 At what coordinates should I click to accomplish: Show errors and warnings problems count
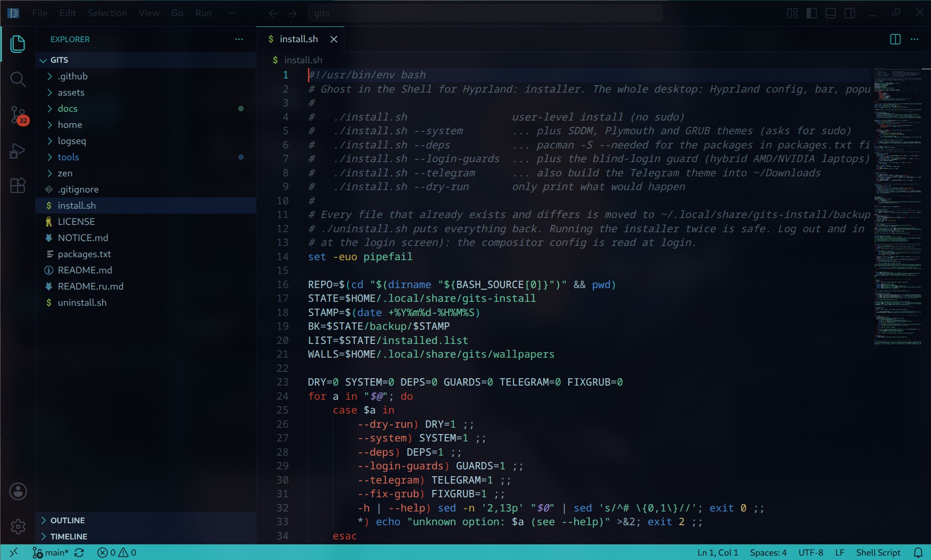tap(117, 553)
